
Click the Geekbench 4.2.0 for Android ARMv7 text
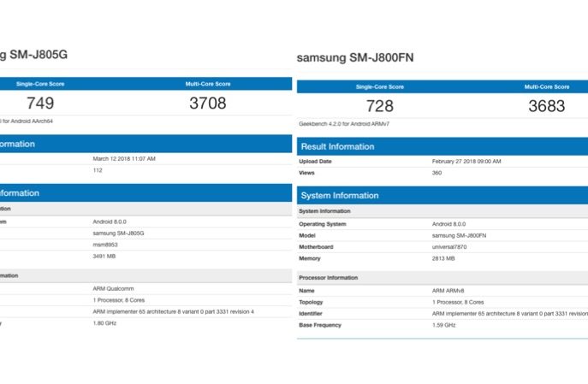point(342,123)
